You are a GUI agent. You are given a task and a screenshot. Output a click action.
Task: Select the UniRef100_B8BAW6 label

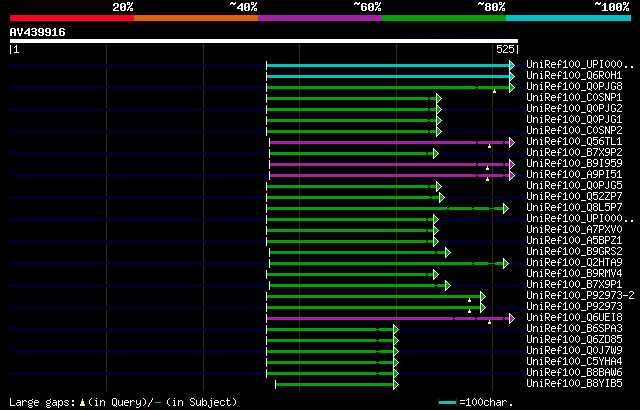click(x=574, y=373)
